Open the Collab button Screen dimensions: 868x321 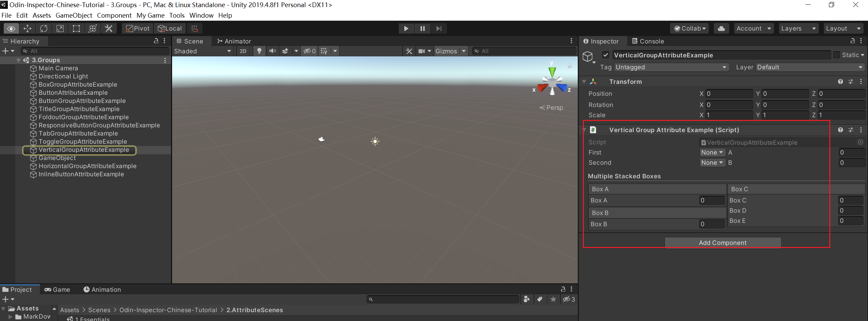pyautogui.click(x=690, y=29)
